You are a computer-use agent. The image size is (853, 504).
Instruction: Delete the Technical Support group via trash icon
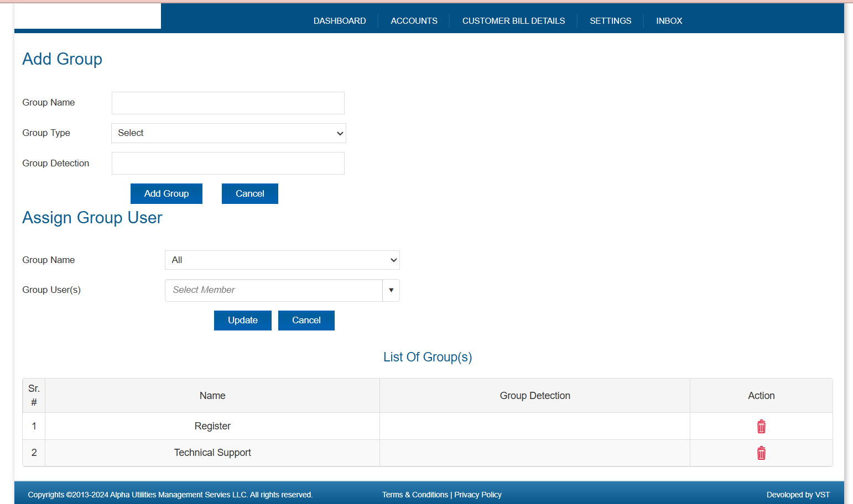click(x=761, y=453)
